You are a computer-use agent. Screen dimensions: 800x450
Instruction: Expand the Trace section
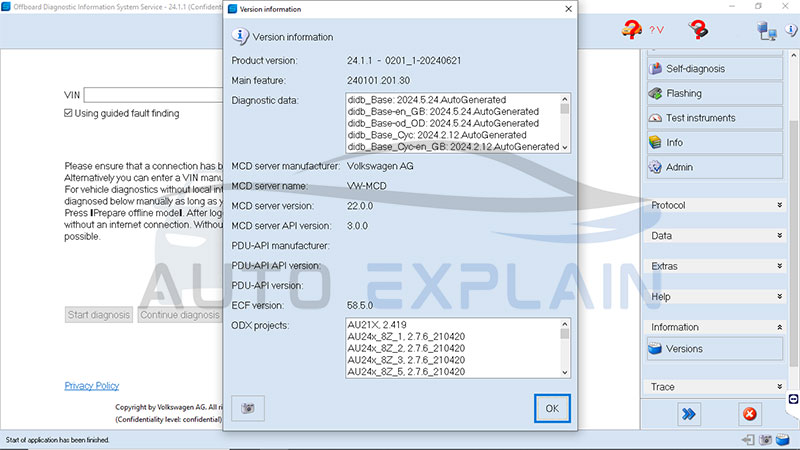716,387
